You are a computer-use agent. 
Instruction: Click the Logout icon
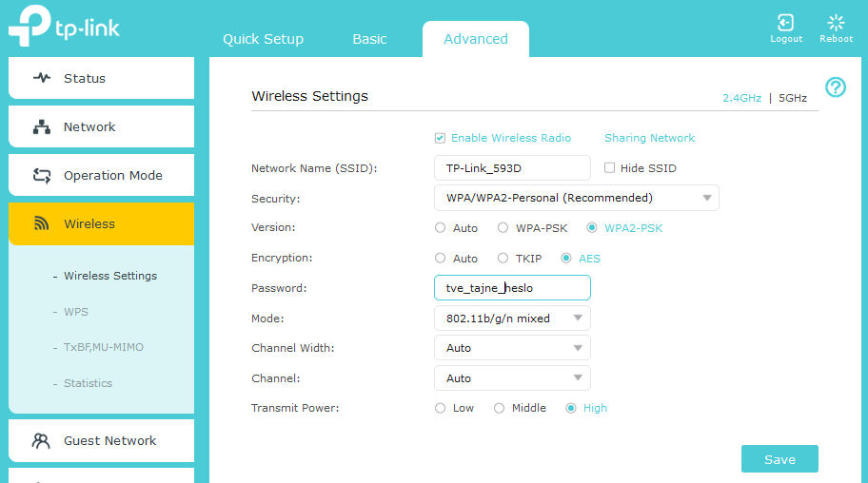coord(785,23)
